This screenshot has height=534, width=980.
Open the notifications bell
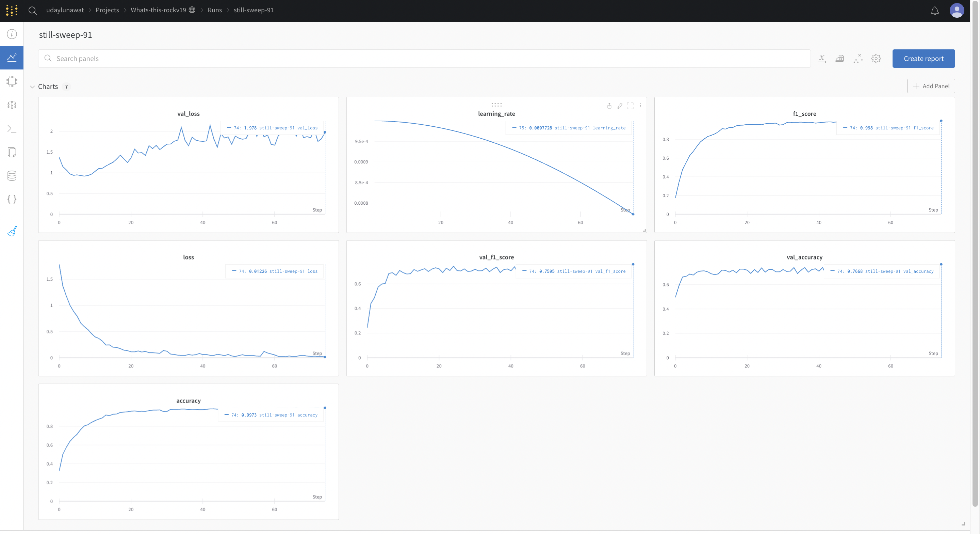(x=935, y=11)
